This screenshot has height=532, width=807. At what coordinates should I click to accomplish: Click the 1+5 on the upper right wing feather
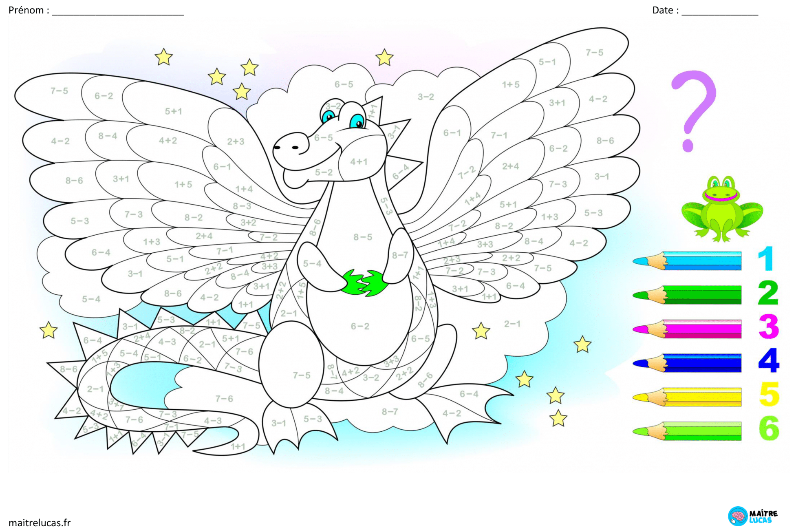click(511, 84)
